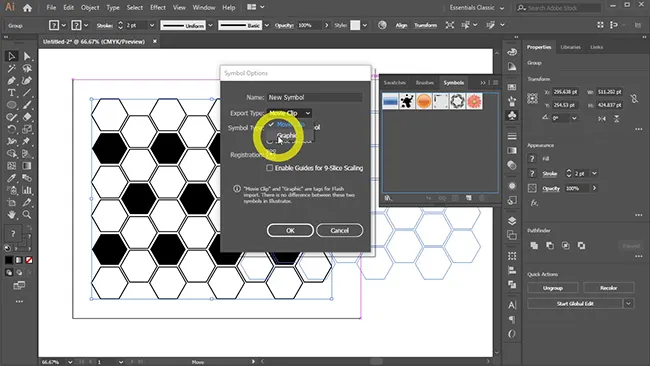Select the Rotate tool

tap(11, 129)
